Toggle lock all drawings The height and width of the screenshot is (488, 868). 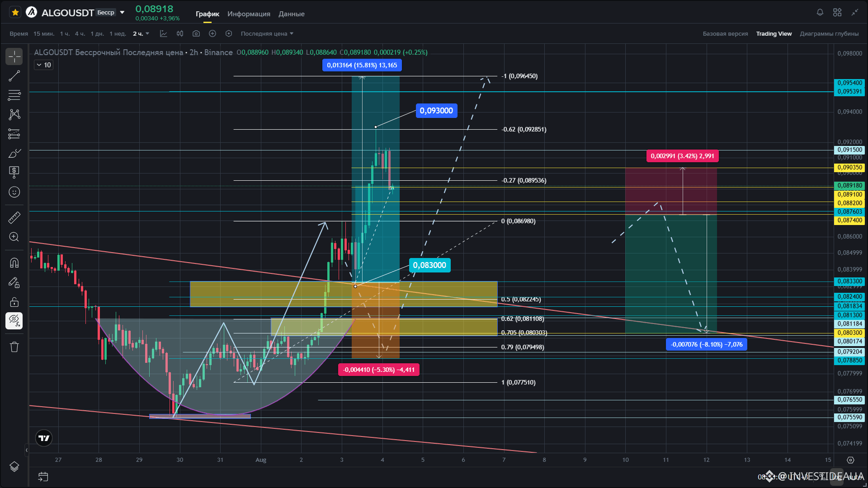tap(14, 302)
